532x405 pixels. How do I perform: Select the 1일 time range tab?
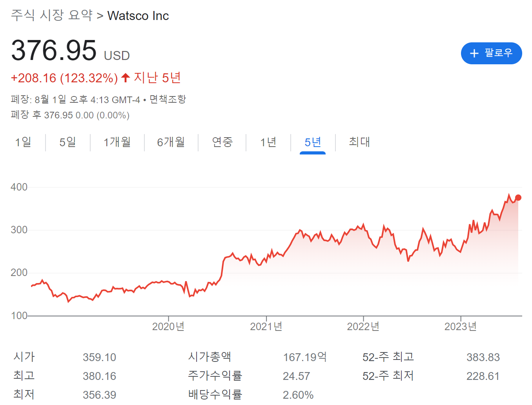[23, 142]
